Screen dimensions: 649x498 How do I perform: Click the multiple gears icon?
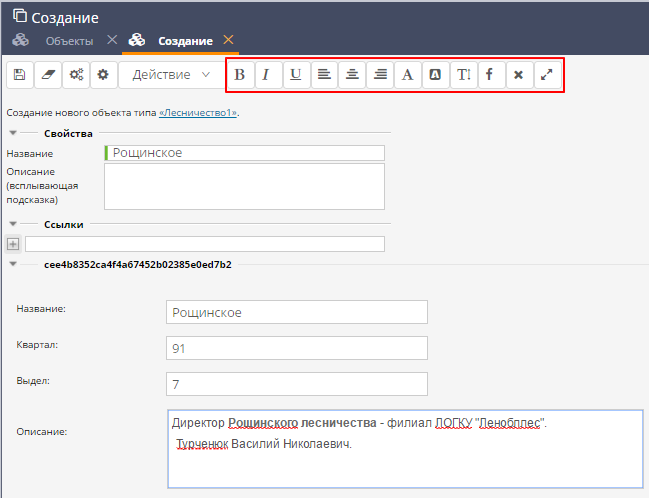75,75
